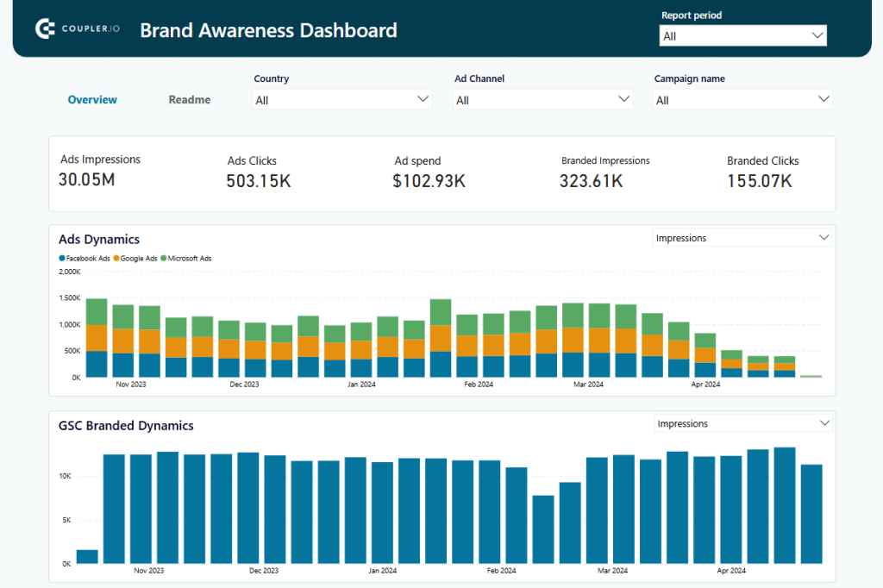Click the Mar 2024 label in GSC chart
This screenshot has height=588, width=883.
[x=613, y=571]
